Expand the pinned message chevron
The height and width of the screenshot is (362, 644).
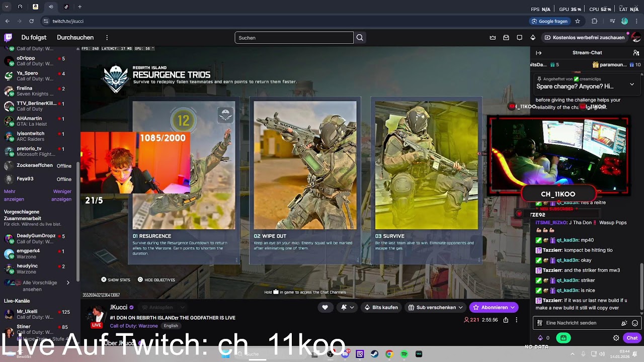click(x=632, y=84)
